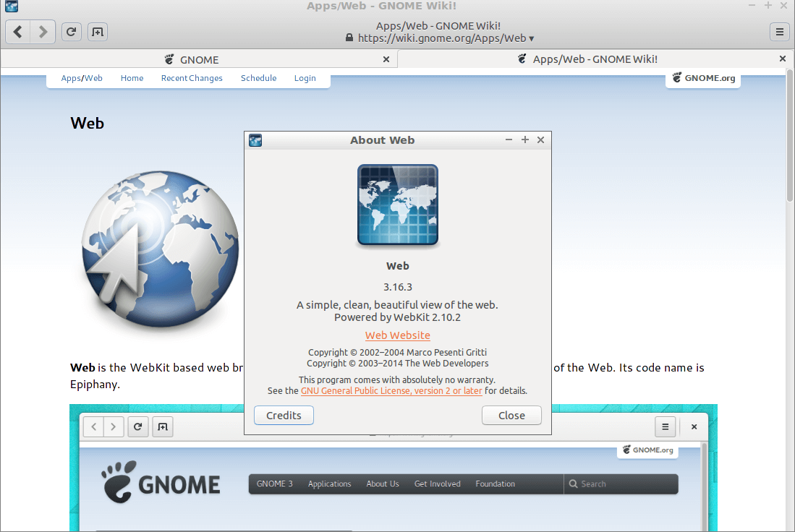Click the back arrow in the embedded screenshot
The width and height of the screenshot is (795, 532).
(94, 426)
